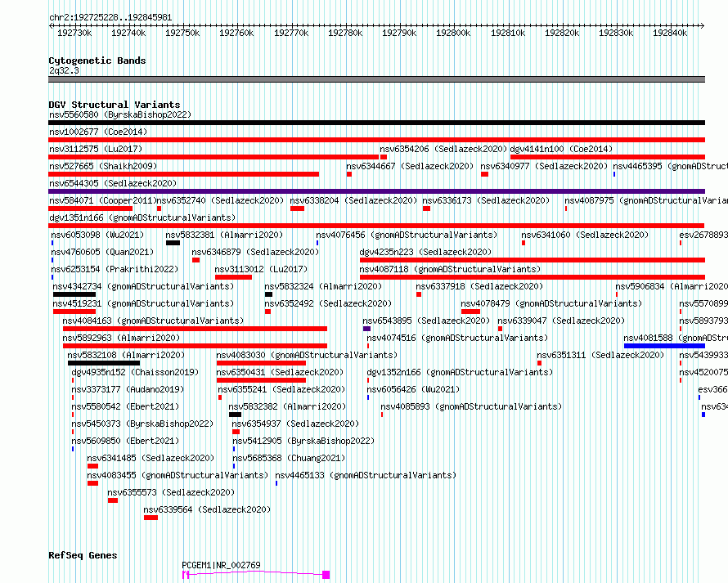Select the blue nsv4081588 variant bar
The image size is (728, 583).
click(x=664, y=346)
